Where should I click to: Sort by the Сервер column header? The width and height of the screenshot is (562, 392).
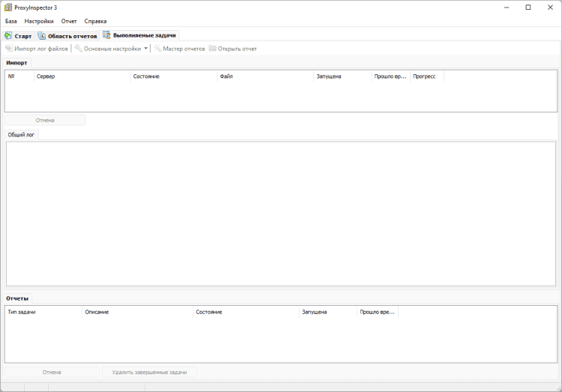click(x=82, y=76)
